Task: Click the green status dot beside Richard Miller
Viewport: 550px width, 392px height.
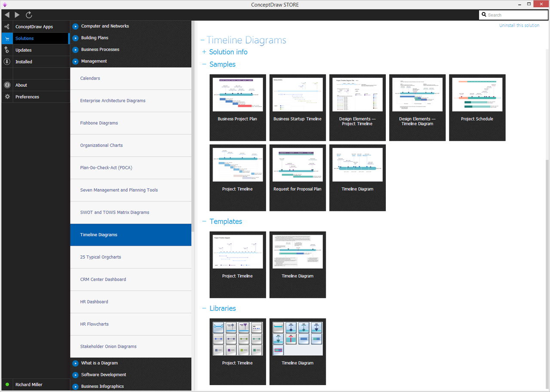Action: (7, 384)
